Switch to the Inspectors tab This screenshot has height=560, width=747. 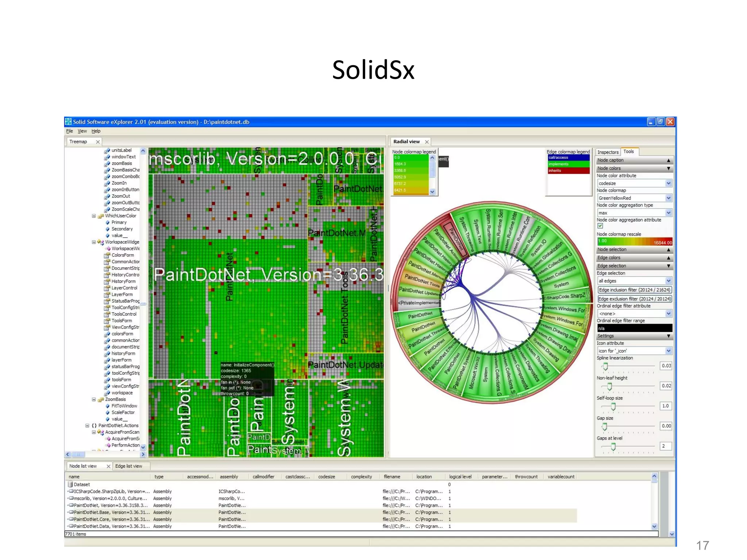[x=608, y=152]
